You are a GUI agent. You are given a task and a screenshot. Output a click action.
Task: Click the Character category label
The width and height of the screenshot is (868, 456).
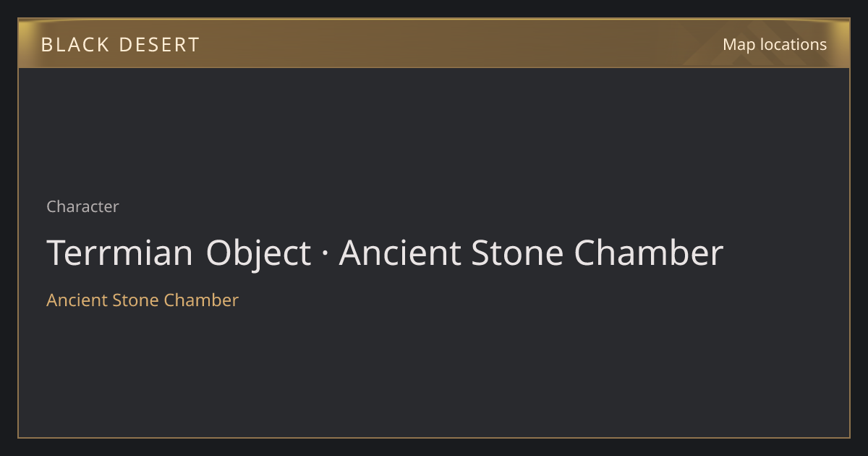[82, 206]
